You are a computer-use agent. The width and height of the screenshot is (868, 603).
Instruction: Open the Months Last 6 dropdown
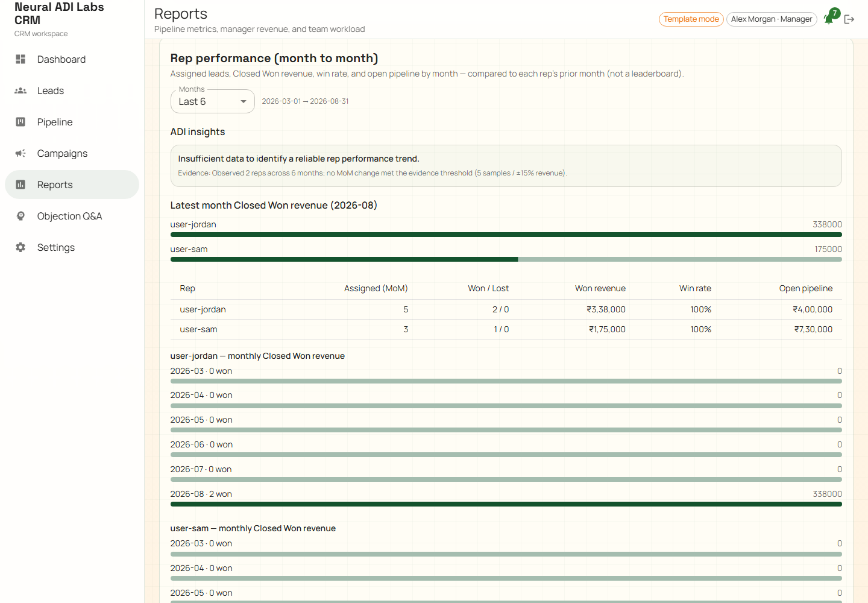tap(213, 101)
